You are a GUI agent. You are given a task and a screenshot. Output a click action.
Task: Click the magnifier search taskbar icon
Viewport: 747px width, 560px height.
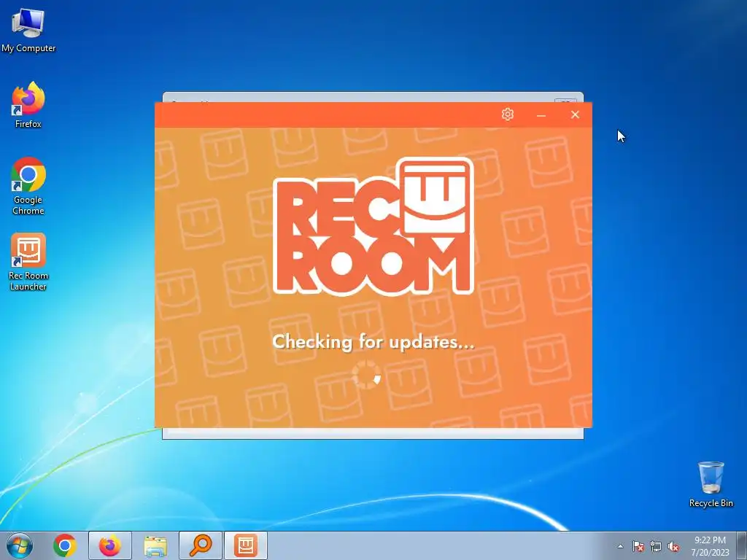pyautogui.click(x=201, y=545)
